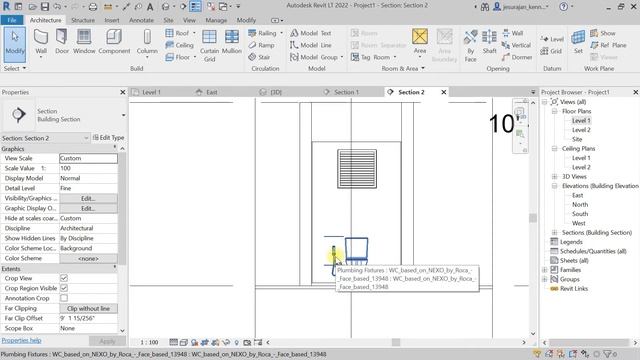Click the view's vertical scrollbar thumb
This screenshot has width=640, height=360.
[533, 218]
